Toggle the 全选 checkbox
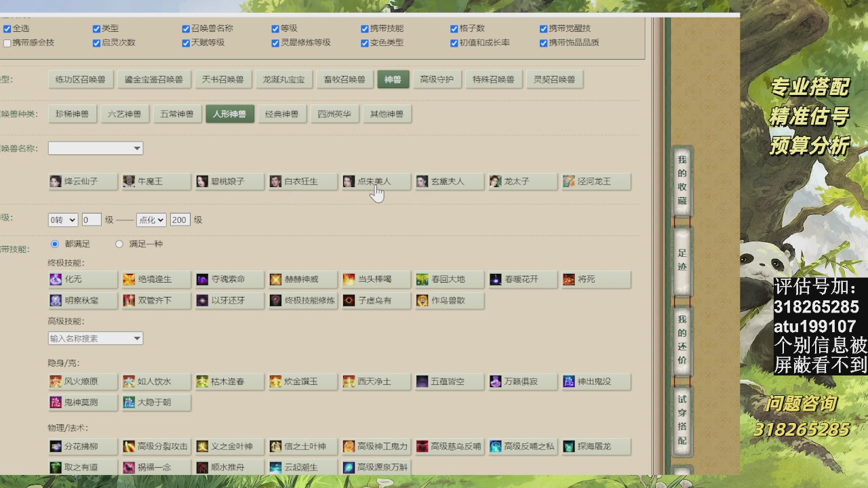 [7, 28]
